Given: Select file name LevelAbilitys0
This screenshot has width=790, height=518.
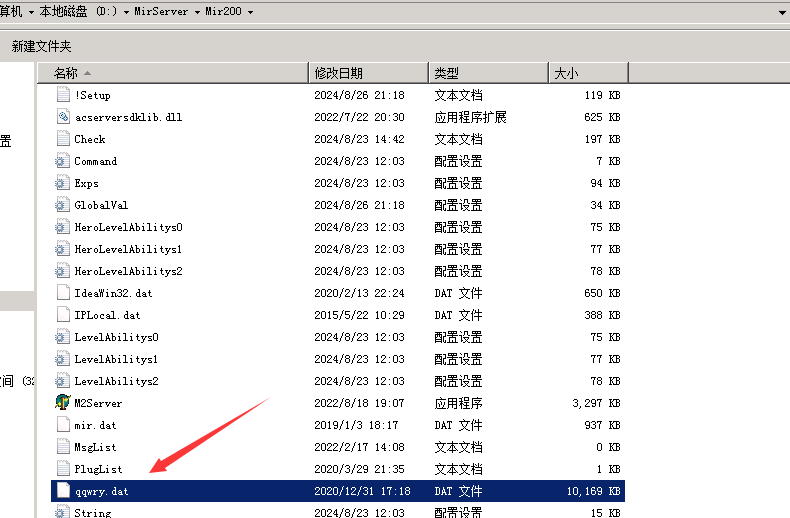Looking at the screenshot, I should click(116, 337).
